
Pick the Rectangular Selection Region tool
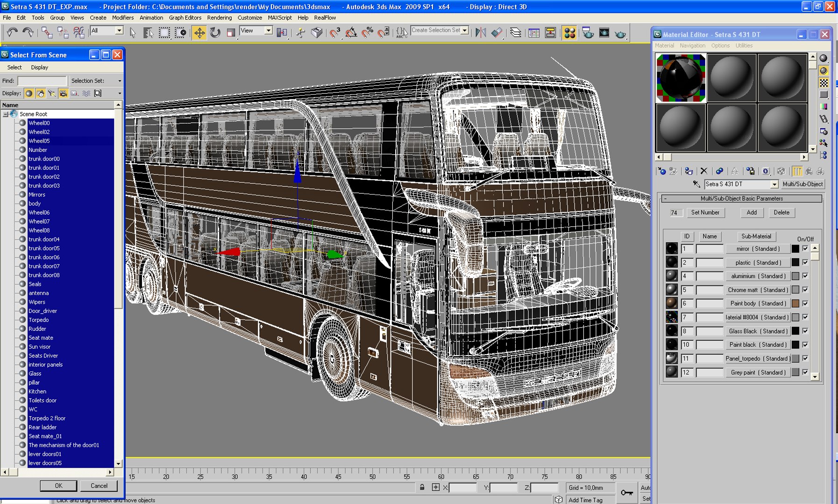tap(164, 32)
